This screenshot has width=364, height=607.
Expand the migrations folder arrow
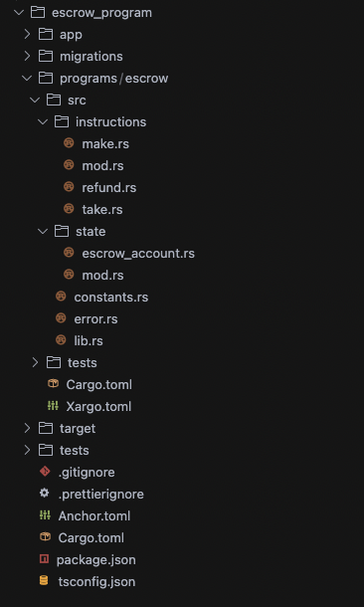click(x=27, y=56)
